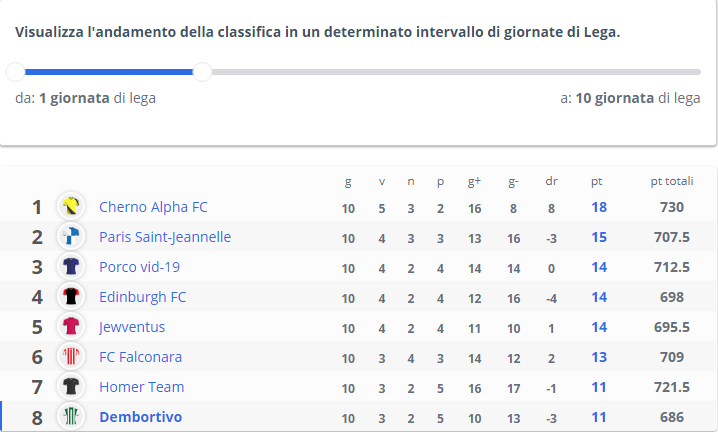Open the bold Dembortivo team link
This screenshot has height=432, width=718.
tap(141, 417)
